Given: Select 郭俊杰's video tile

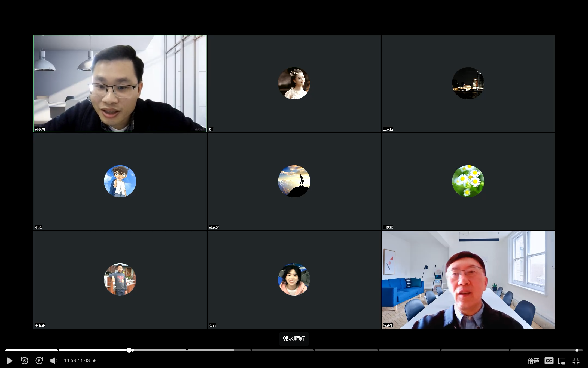Looking at the screenshot, I should pyautogui.click(x=120, y=83).
